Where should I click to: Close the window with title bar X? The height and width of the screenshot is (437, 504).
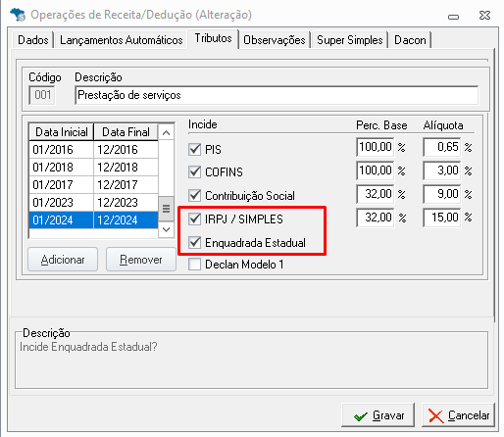point(484,15)
